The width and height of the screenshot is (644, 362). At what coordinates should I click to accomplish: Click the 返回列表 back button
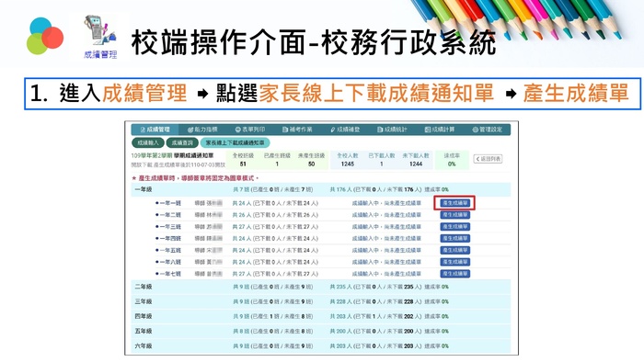(x=488, y=159)
